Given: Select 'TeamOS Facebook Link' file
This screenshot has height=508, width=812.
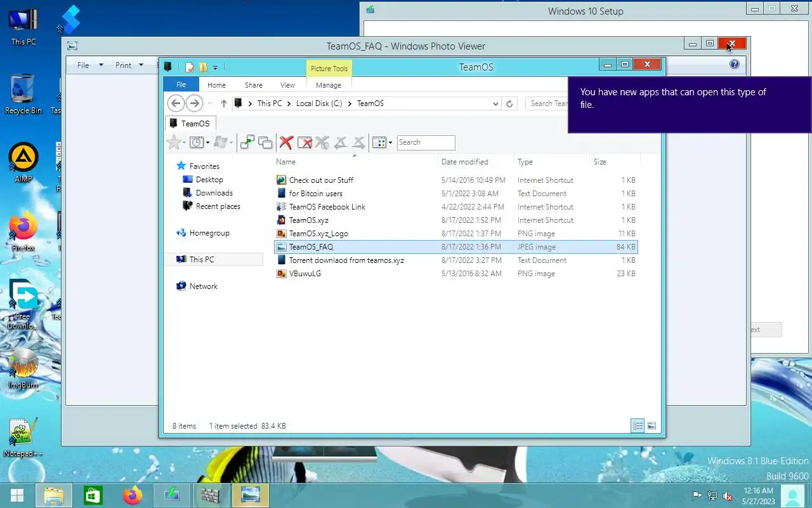Looking at the screenshot, I should tap(456, 207).
